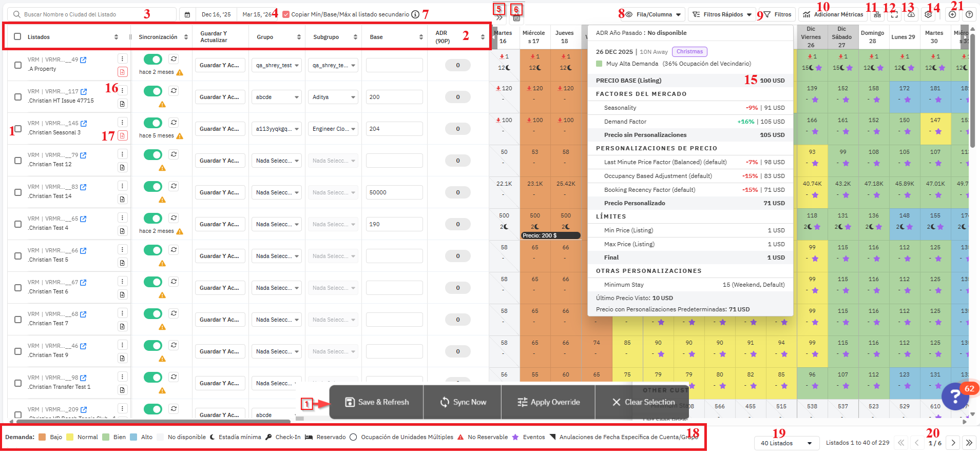Tick the checkbox for Christian Seasonal 3
This screenshot has height=456, width=980.
pos(18,129)
